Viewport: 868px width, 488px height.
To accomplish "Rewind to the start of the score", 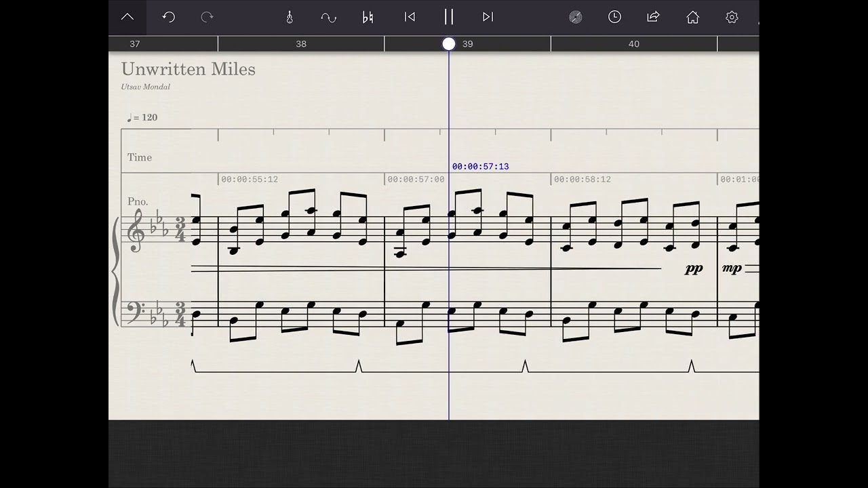I will coord(410,18).
